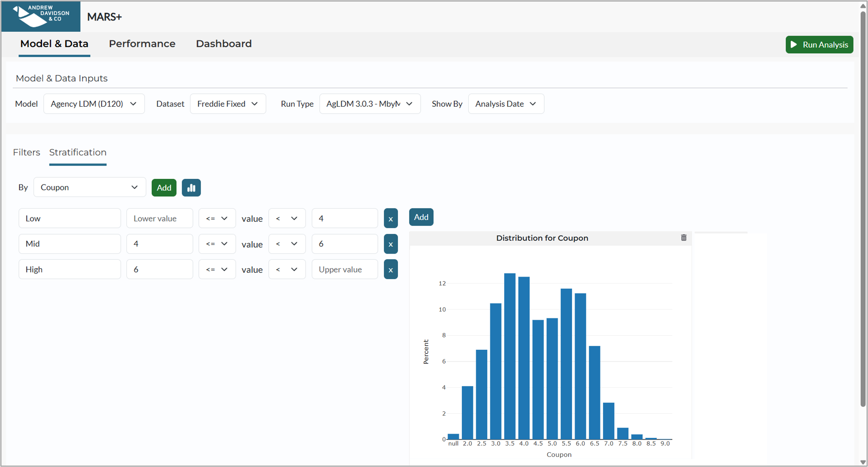The height and width of the screenshot is (467, 868).
Task: Switch to the Performance tab
Action: coord(142,44)
